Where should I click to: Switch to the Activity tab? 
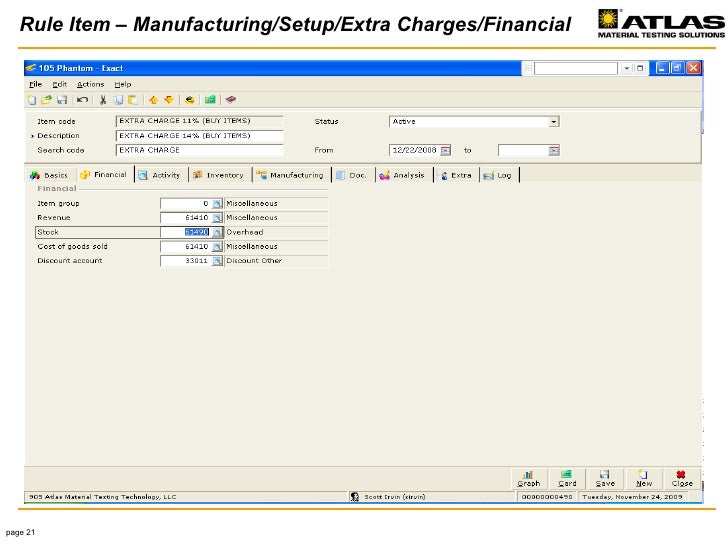coord(160,175)
